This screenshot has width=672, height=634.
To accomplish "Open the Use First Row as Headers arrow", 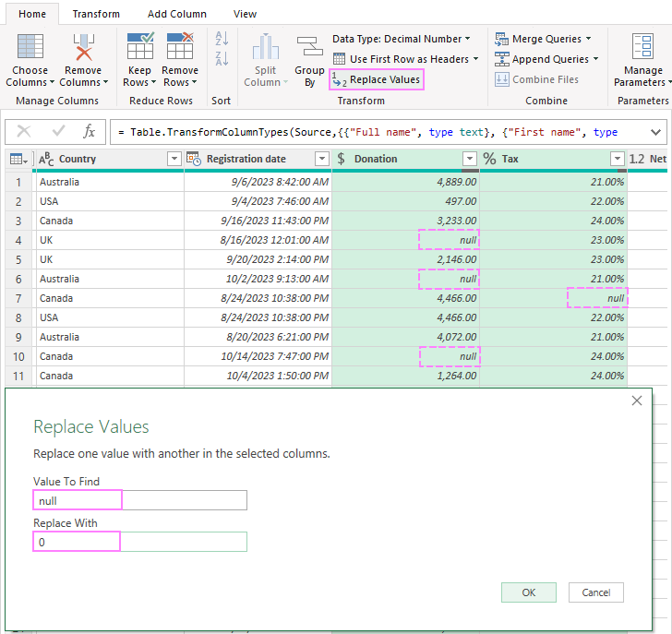I will click(475, 59).
